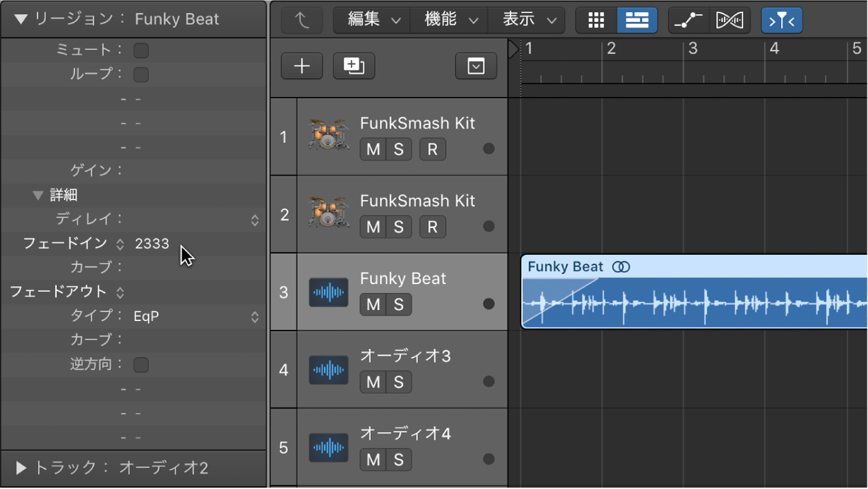Toggle the automation curve icon
The image size is (868, 489).
coord(688,20)
